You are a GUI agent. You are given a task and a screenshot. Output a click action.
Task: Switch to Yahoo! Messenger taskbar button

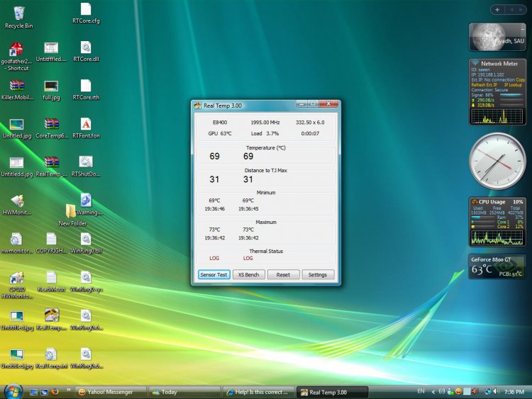(110, 392)
